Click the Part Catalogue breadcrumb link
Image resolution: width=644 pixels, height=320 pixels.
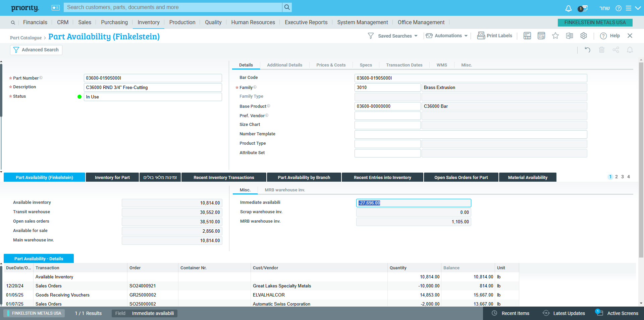26,38
